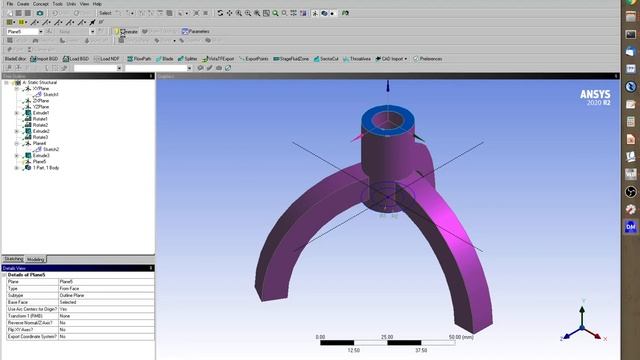
Task: Open the File menu
Action: pyautogui.click(x=10, y=4)
